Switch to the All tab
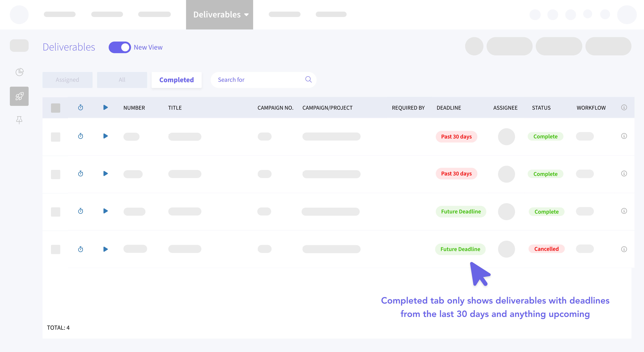644x352 pixels. [x=122, y=80]
